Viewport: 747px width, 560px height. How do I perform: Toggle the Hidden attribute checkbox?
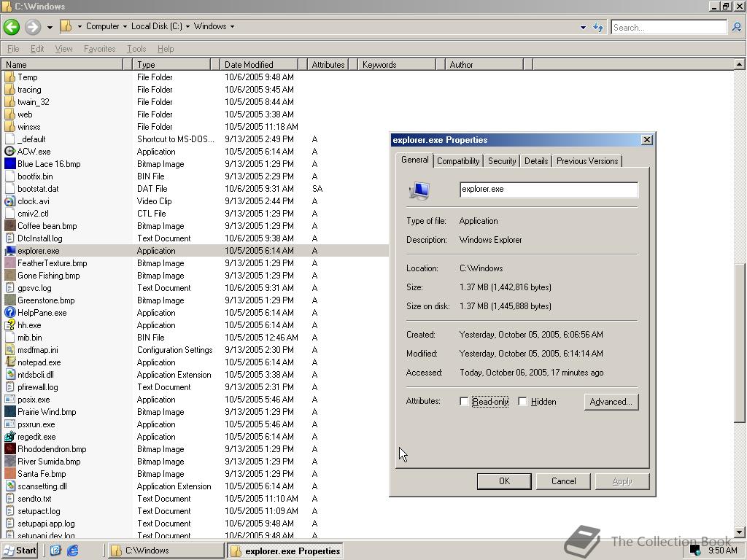pos(522,402)
